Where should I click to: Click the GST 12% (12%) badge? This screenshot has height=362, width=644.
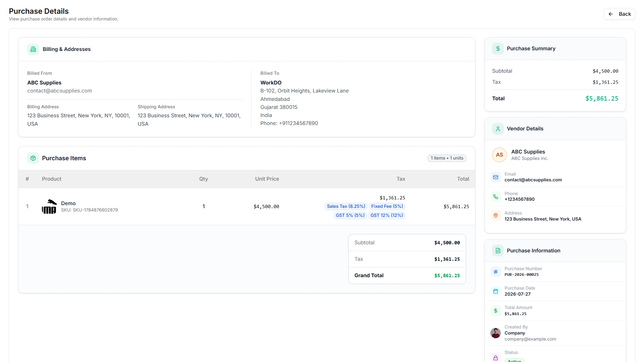[387, 216]
